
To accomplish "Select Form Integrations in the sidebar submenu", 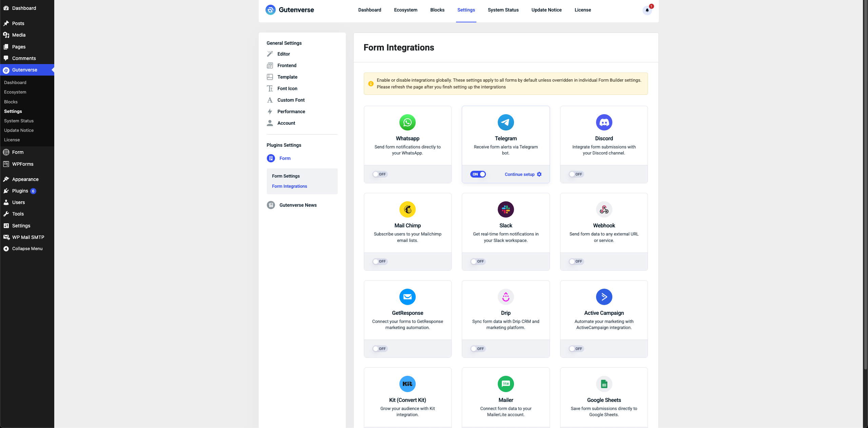I will [290, 186].
